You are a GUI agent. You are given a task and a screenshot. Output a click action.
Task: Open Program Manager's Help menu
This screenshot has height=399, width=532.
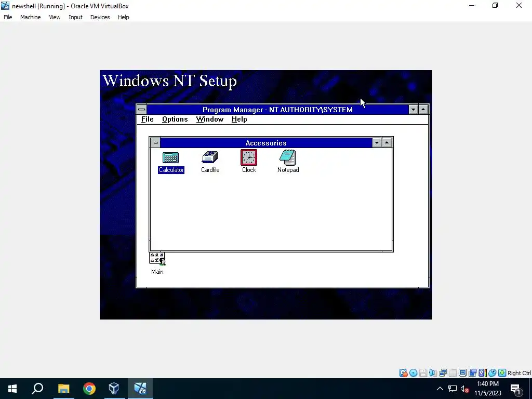(x=239, y=119)
